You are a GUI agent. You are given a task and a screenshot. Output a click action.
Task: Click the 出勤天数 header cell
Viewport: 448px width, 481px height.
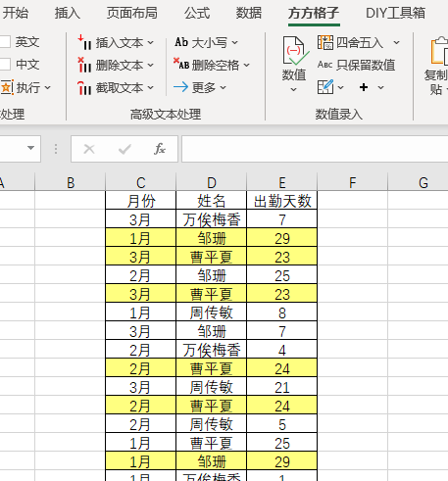click(282, 200)
